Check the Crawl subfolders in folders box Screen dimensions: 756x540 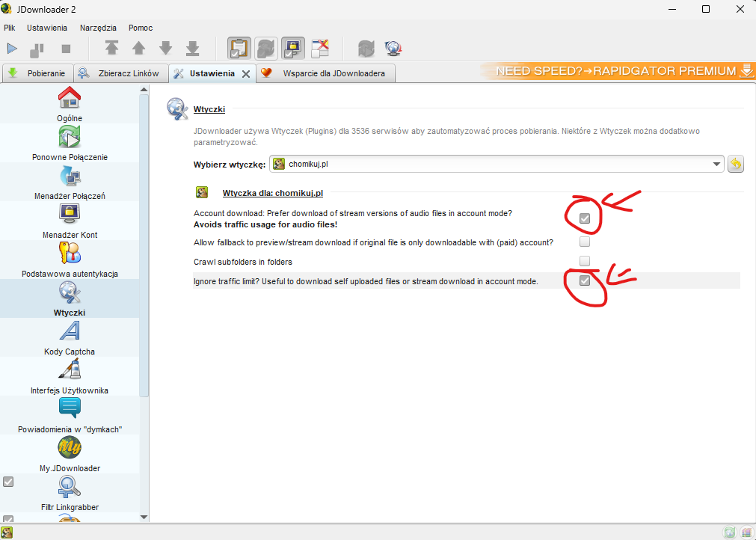pos(584,261)
